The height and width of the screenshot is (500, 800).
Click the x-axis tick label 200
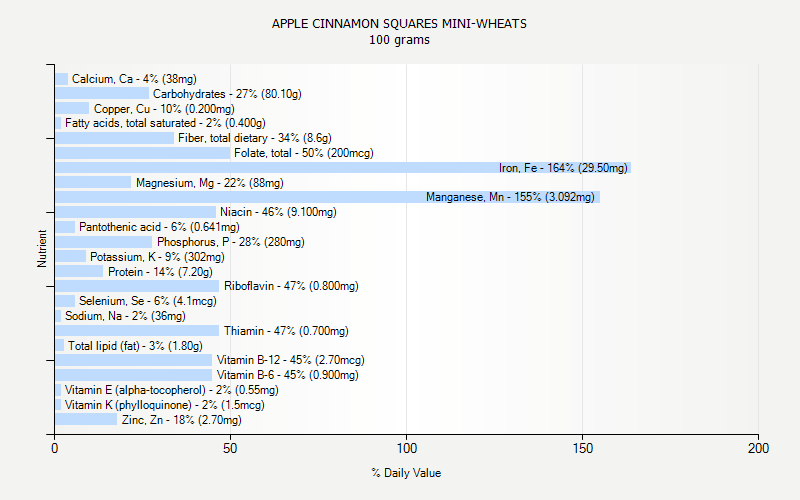click(x=759, y=448)
